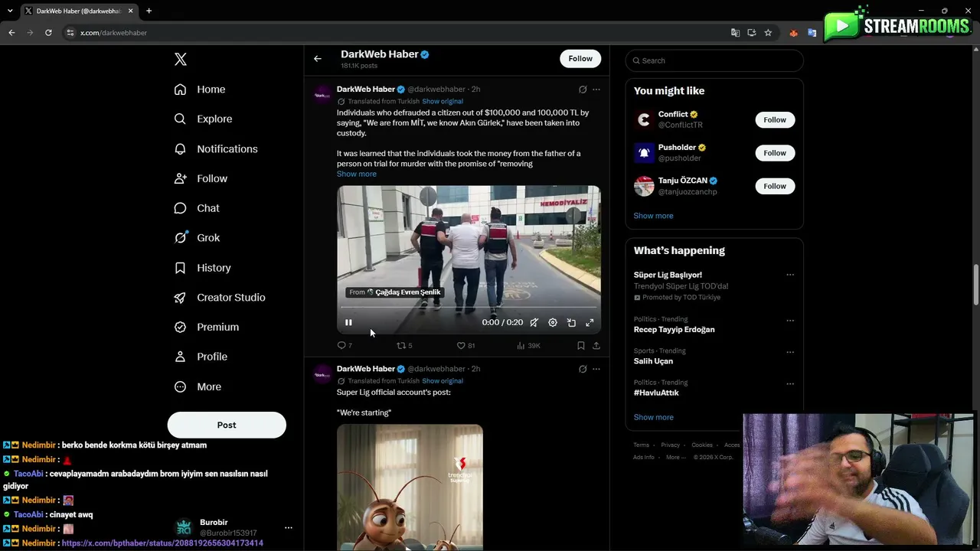The image size is (980, 551).
Task: Enter fullscreen video mode
Action: point(590,322)
